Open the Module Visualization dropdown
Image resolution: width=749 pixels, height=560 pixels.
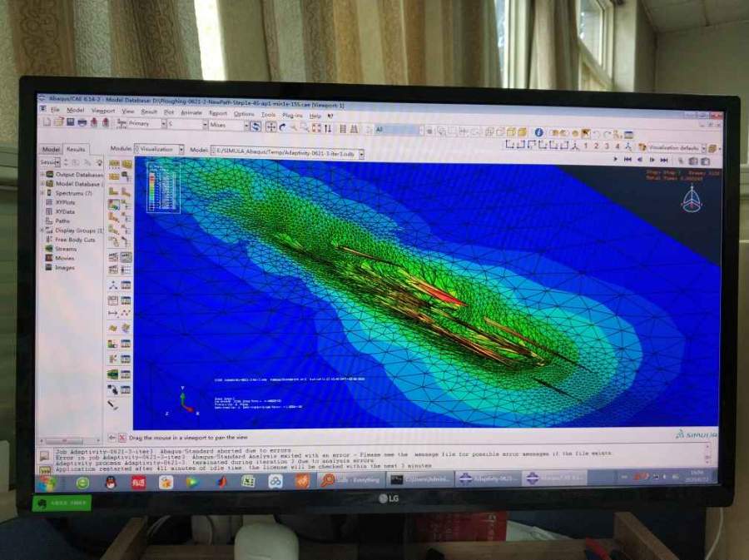[181, 150]
